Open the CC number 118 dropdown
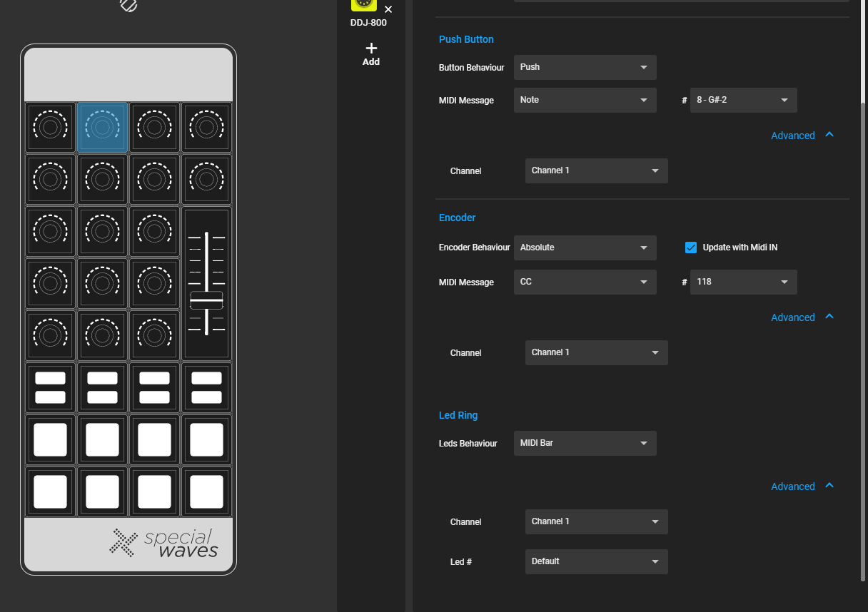Image resolution: width=868 pixels, height=612 pixels. (743, 282)
